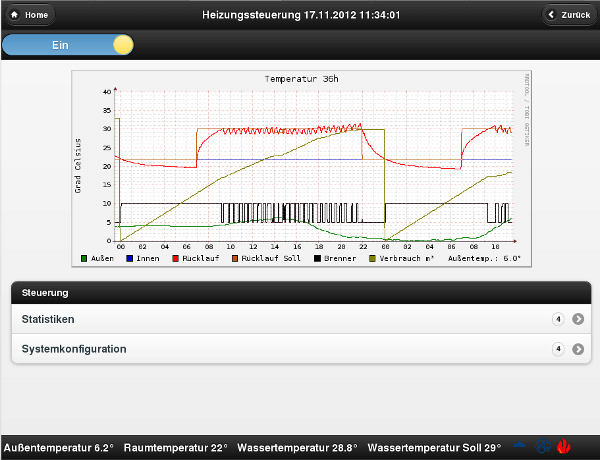Click the blue network router icon
This screenshot has width=600, height=460.
(519, 445)
